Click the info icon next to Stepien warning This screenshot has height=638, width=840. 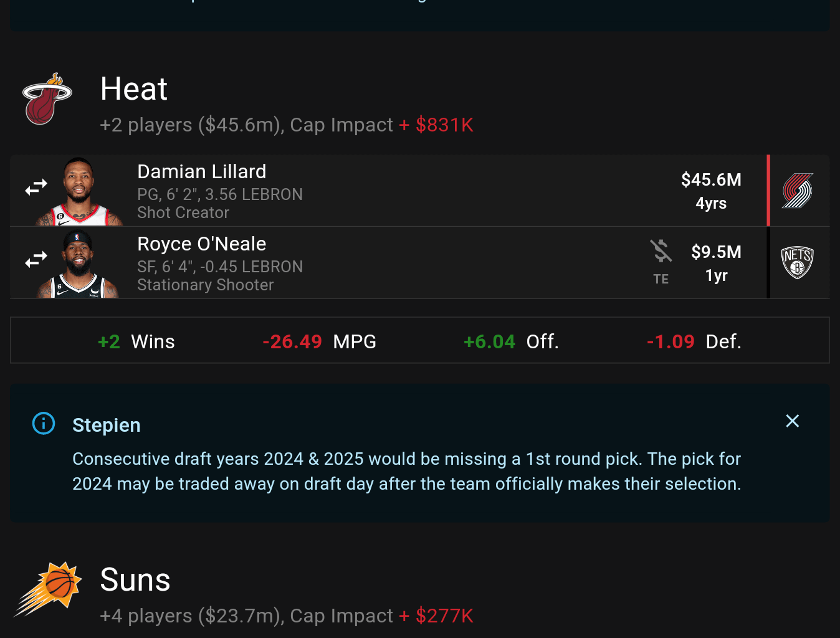[43, 424]
